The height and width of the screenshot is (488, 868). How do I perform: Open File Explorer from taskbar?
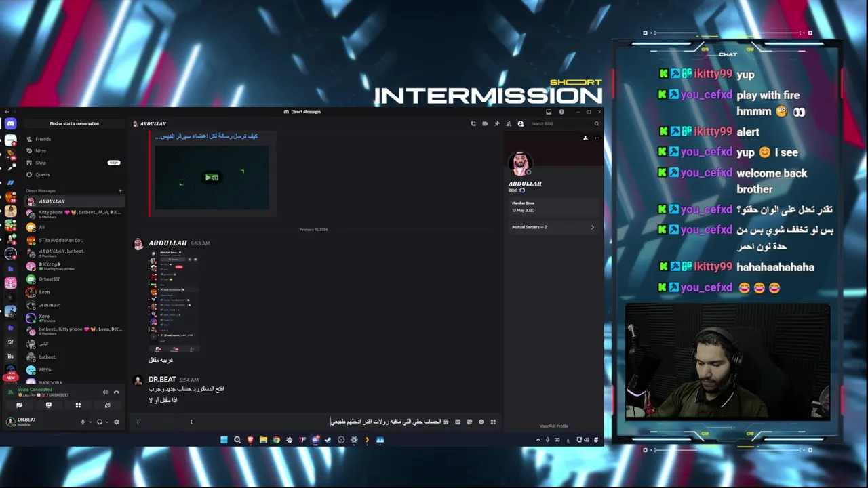point(263,440)
